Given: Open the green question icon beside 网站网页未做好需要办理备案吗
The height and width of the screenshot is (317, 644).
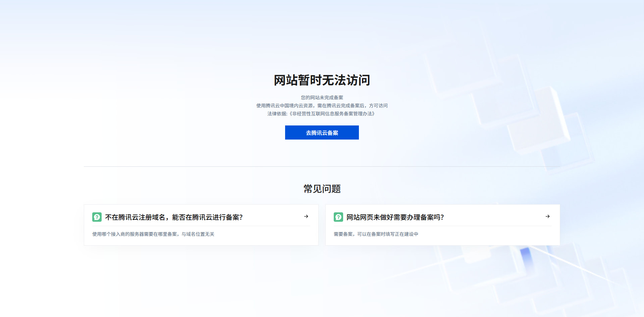Looking at the screenshot, I should pyautogui.click(x=338, y=217).
